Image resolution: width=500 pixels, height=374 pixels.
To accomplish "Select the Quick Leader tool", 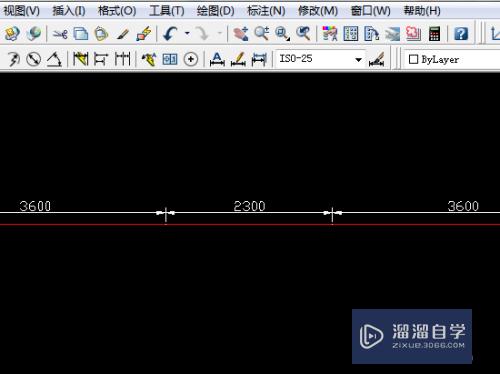I will (149, 59).
